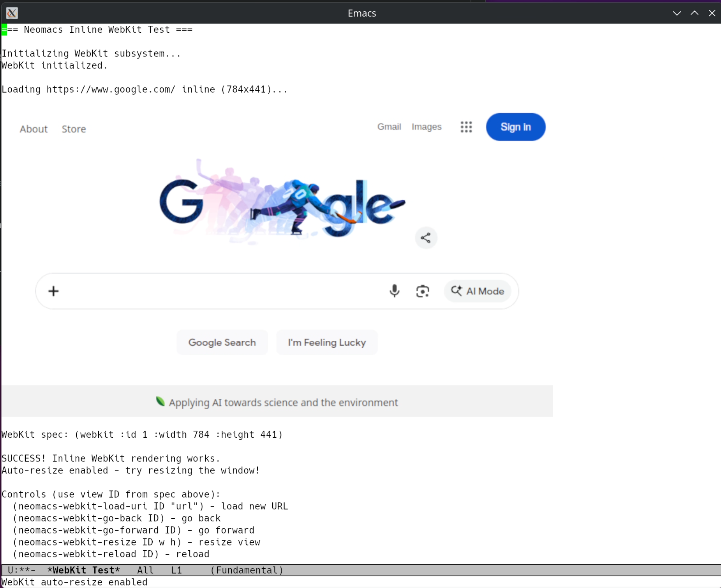The image size is (721, 588).
Task: Click the Google Lens camera search icon
Action: 423,291
